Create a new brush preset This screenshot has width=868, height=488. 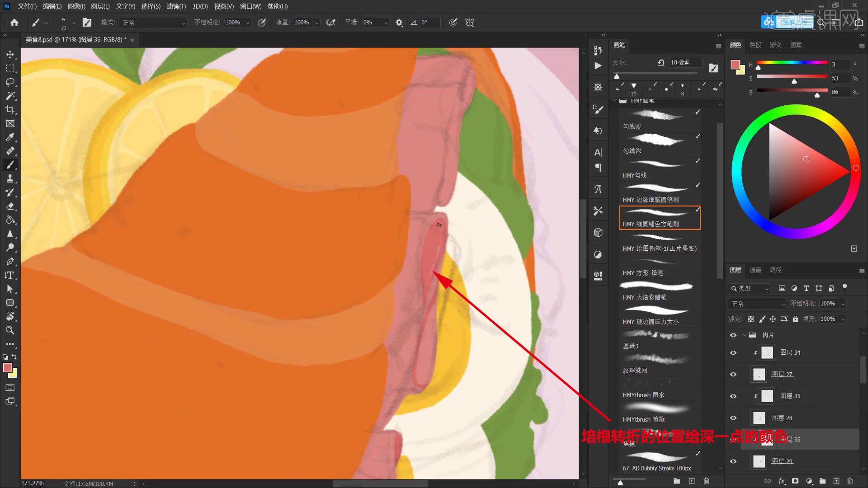692,481
